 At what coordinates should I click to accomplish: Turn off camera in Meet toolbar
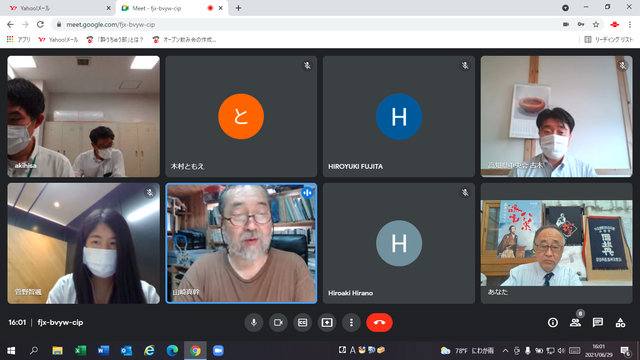pos(278,322)
